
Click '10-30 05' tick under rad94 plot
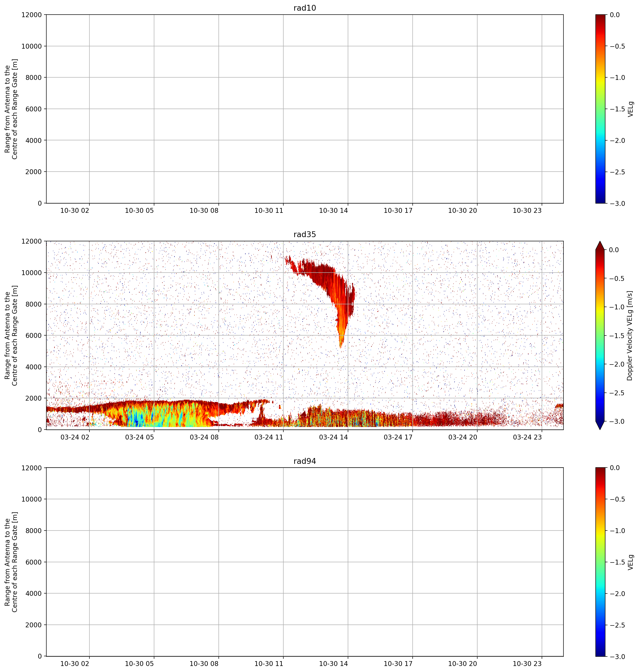[140, 663]
